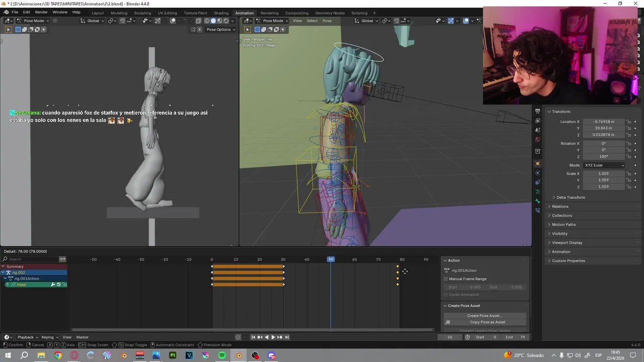This screenshot has width=644, height=362.
Task: Open the Bone Constraints properties tab icon
Action: (x=537, y=210)
